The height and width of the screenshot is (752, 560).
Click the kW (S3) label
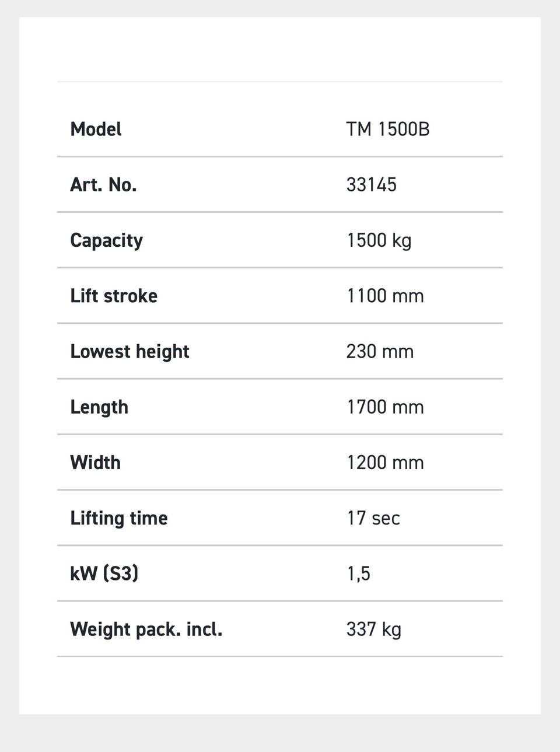[104, 573]
